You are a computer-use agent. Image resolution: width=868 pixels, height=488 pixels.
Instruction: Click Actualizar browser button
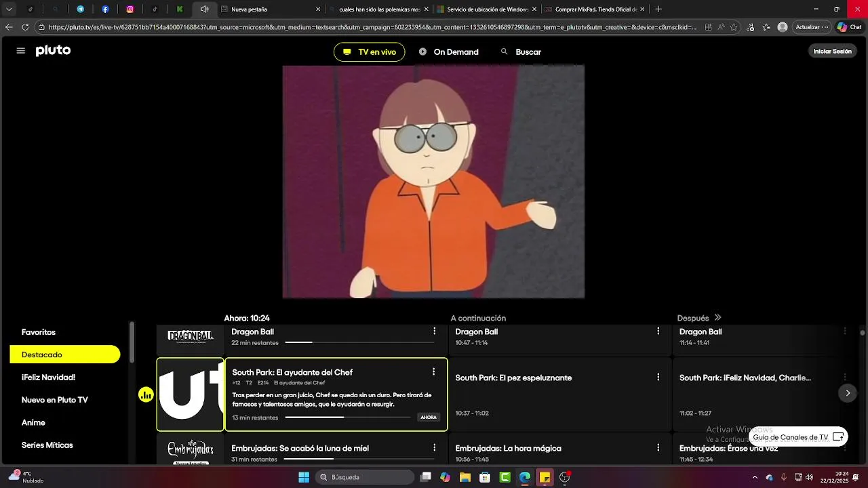[812, 27]
